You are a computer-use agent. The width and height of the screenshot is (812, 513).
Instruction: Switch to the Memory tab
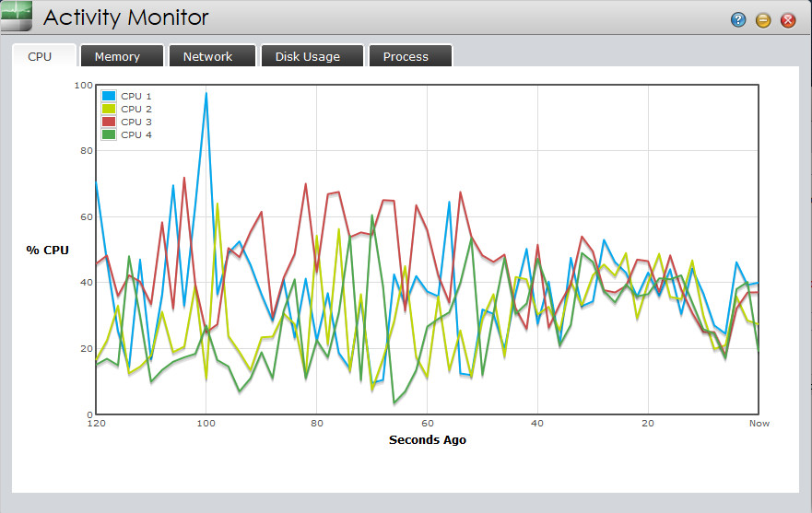[x=117, y=56]
